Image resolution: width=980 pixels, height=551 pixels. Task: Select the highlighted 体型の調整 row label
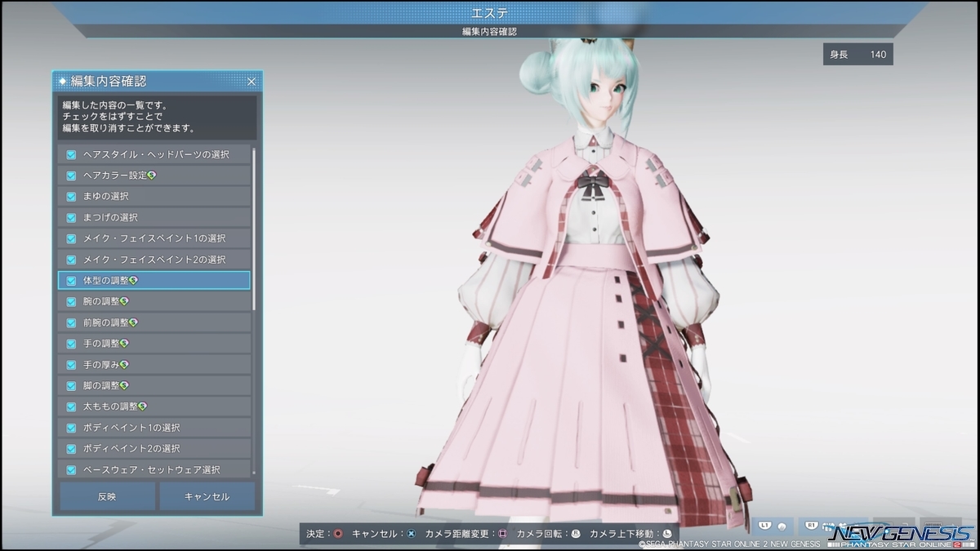coord(105,280)
